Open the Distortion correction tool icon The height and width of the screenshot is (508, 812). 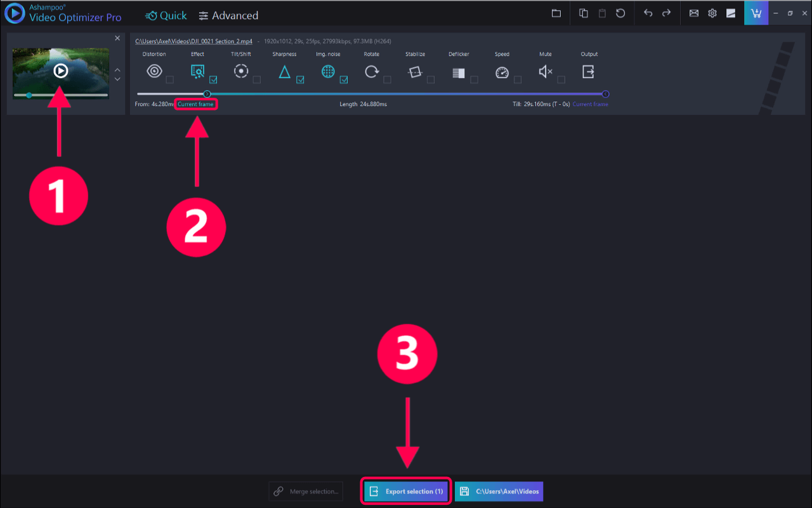pyautogui.click(x=154, y=72)
